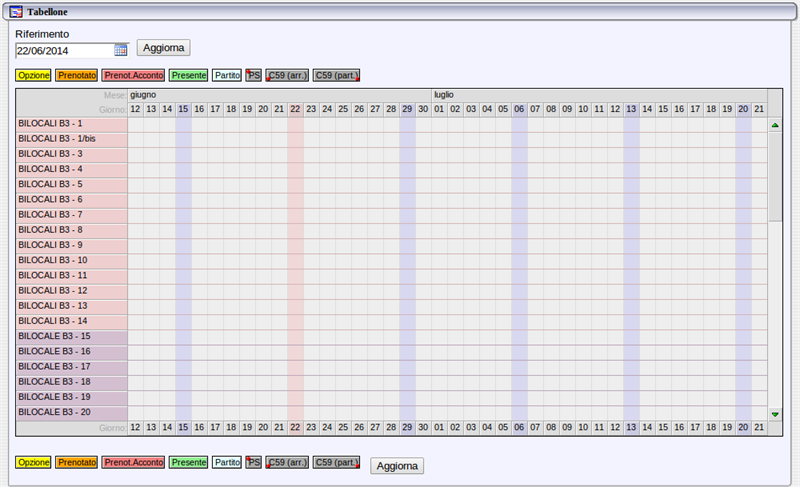Select the yellow Opzione swatch in the top legend
Viewport: 800px width, 487px height.
(x=33, y=75)
